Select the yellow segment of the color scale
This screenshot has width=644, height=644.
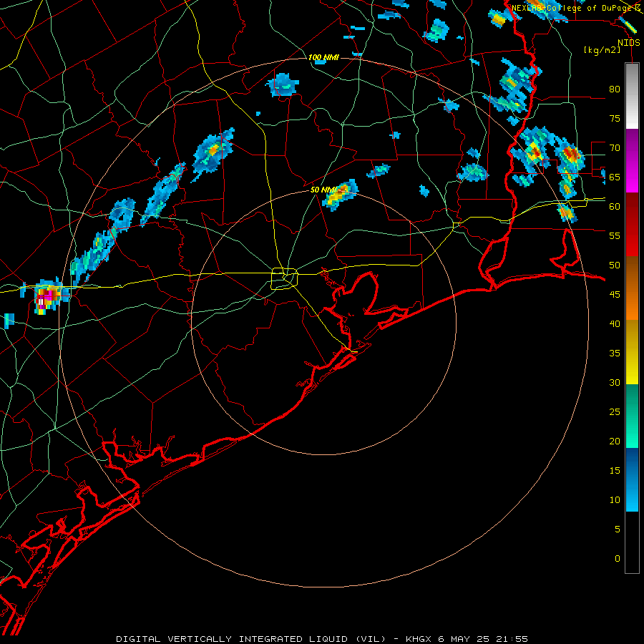pyautogui.click(x=632, y=352)
